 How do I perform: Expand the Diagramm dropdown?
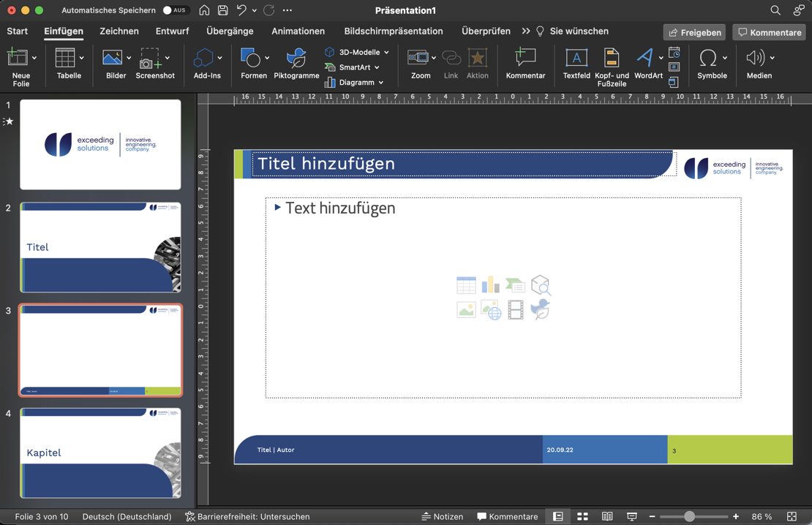381,83
